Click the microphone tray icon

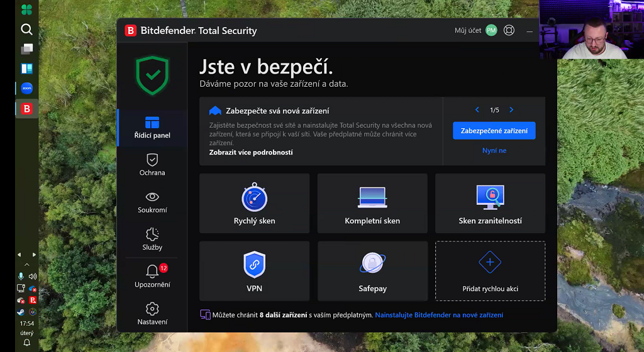(21, 277)
